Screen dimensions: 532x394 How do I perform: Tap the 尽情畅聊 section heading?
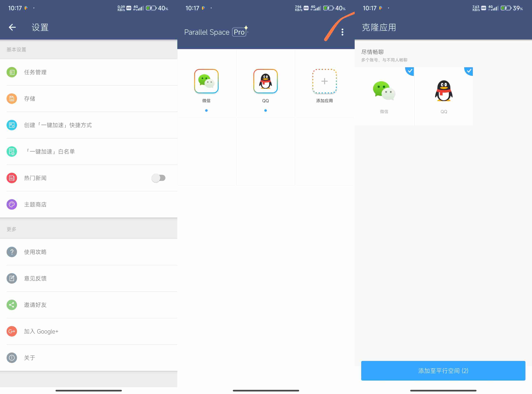(372, 52)
